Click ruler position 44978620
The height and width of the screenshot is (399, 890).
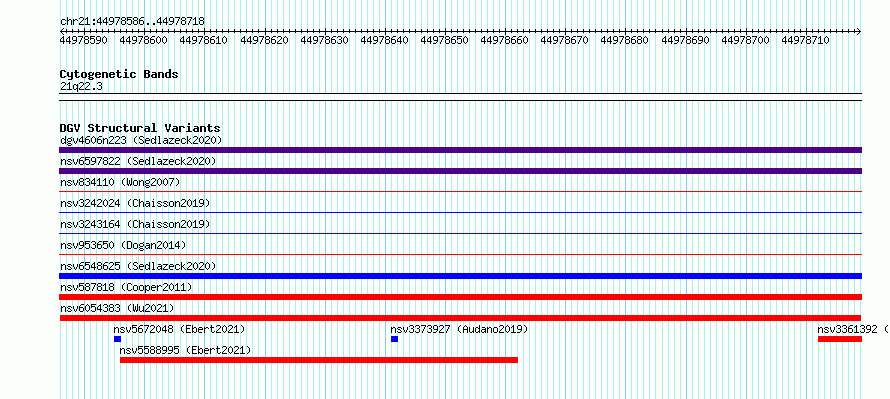pos(264,40)
